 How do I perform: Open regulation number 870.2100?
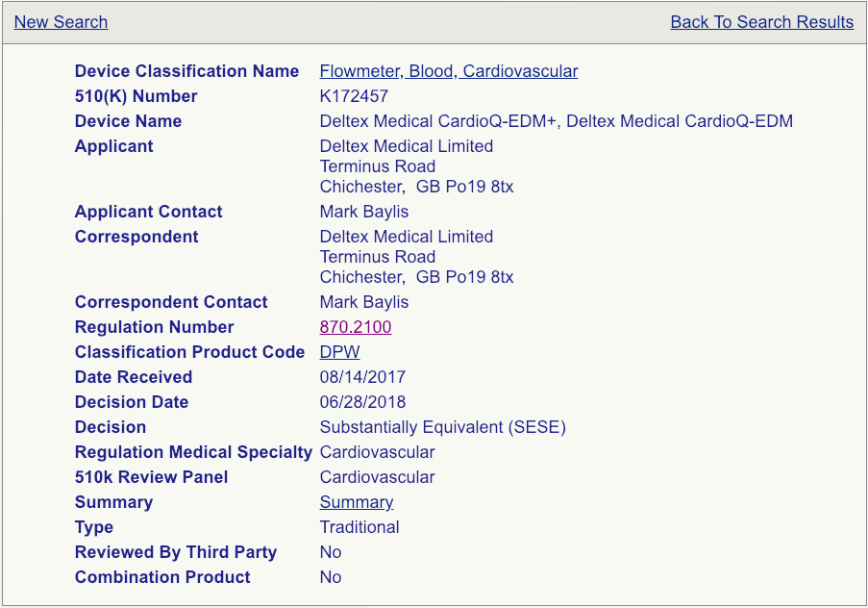355,327
